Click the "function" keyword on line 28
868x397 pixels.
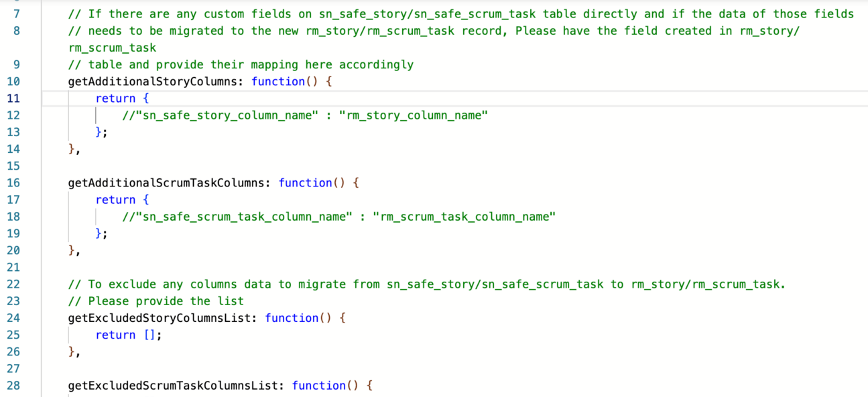click(x=318, y=386)
